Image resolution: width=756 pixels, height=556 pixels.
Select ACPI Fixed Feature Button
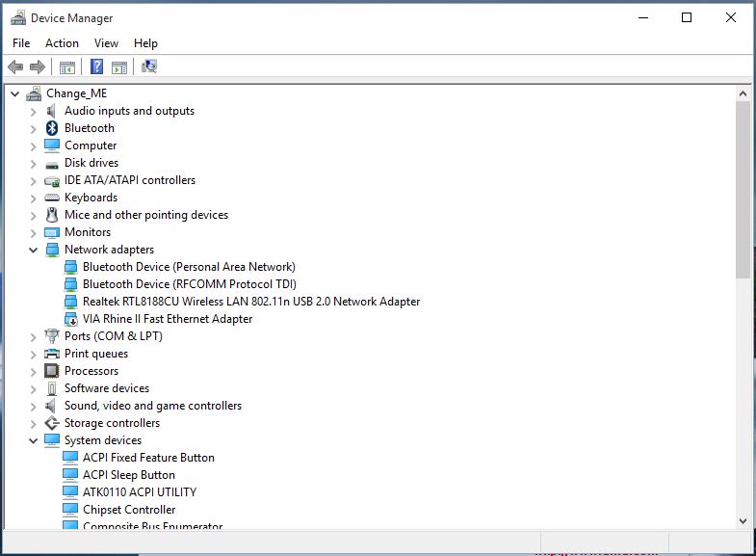pos(148,458)
